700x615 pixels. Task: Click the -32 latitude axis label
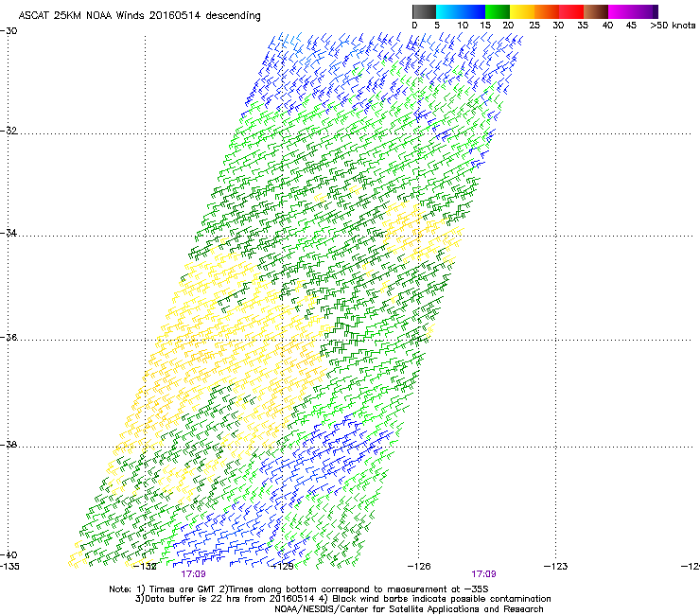[9, 131]
